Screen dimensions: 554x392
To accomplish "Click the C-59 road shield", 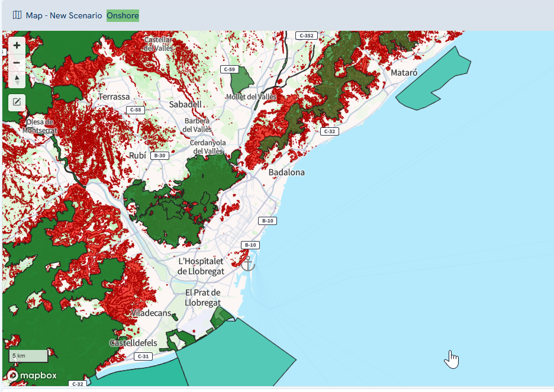I will 228,69.
